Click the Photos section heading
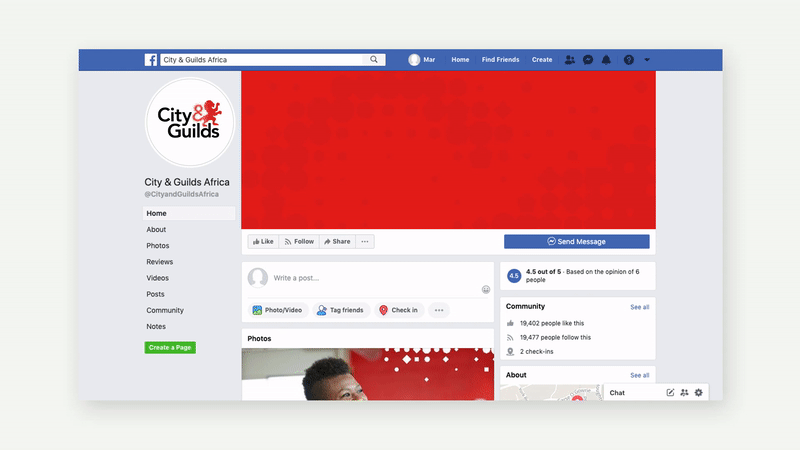Screen dimensions: 800x450 259,339
